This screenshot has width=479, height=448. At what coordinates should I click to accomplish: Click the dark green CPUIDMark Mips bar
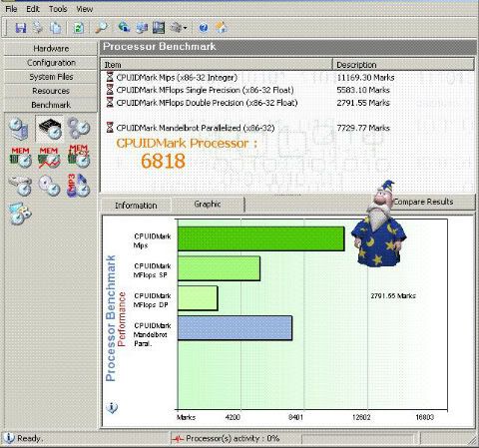pyautogui.click(x=261, y=238)
